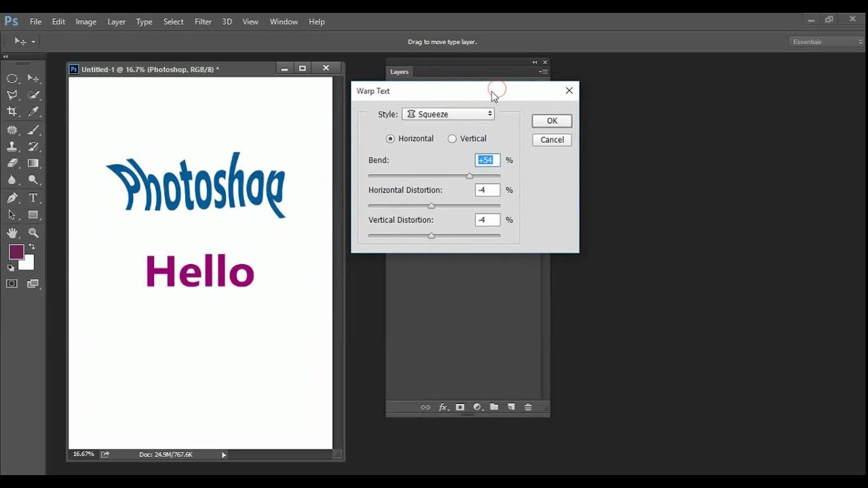868x488 pixels.
Task: Select the Polygonal Lasso tool
Action: tap(12, 96)
